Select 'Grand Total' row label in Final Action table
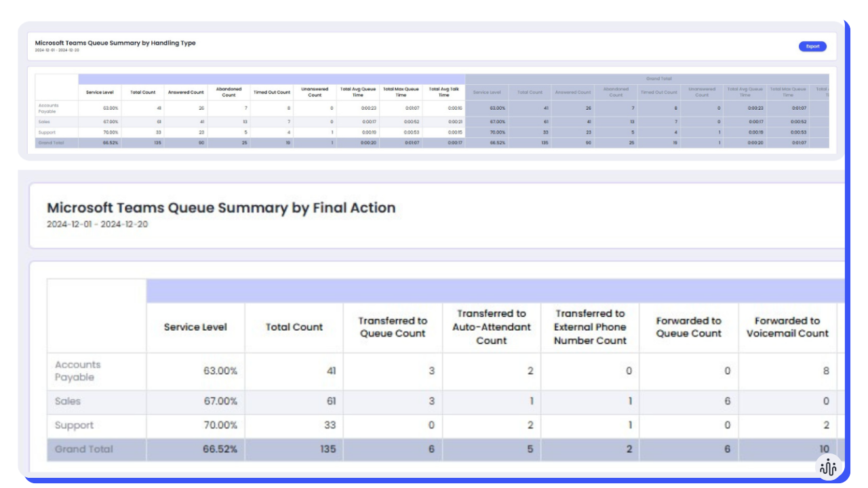 (x=84, y=449)
